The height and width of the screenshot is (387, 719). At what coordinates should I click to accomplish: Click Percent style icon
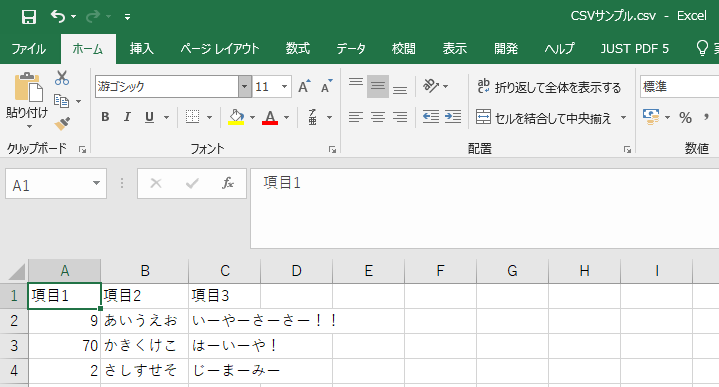coord(686,118)
